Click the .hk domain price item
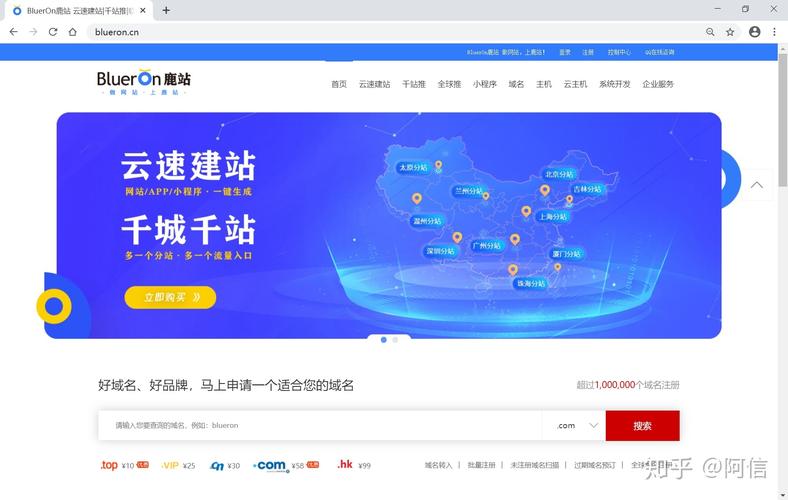788x500 pixels. pyautogui.click(x=354, y=465)
